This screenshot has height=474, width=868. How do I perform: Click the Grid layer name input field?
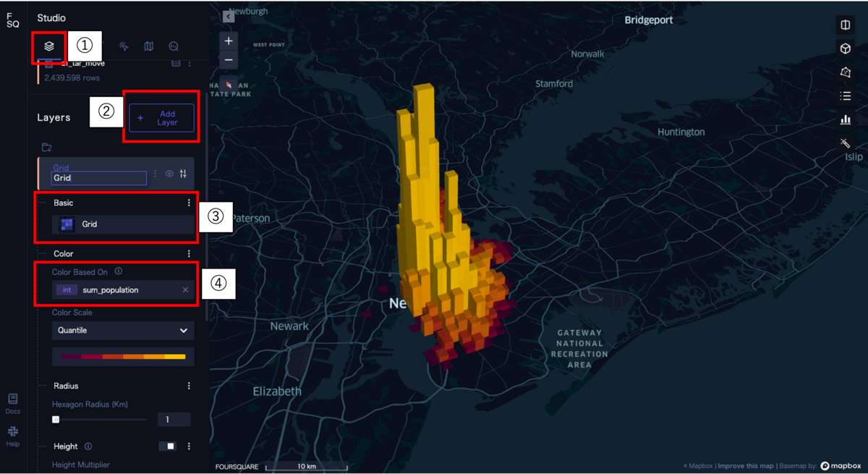click(x=99, y=178)
